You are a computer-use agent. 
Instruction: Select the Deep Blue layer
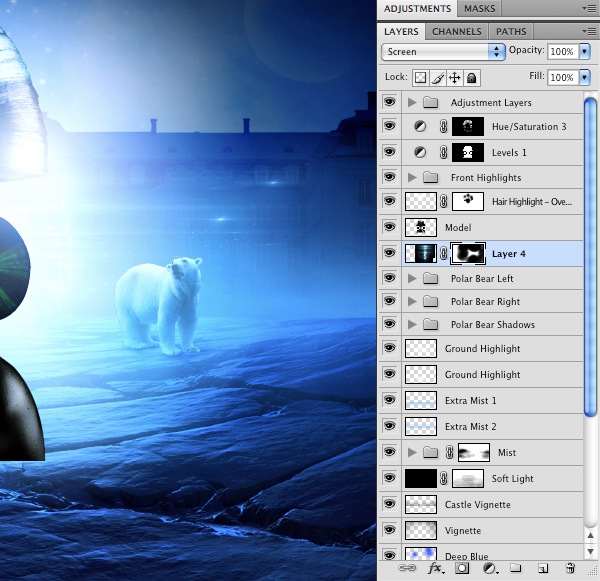[x=481, y=552]
